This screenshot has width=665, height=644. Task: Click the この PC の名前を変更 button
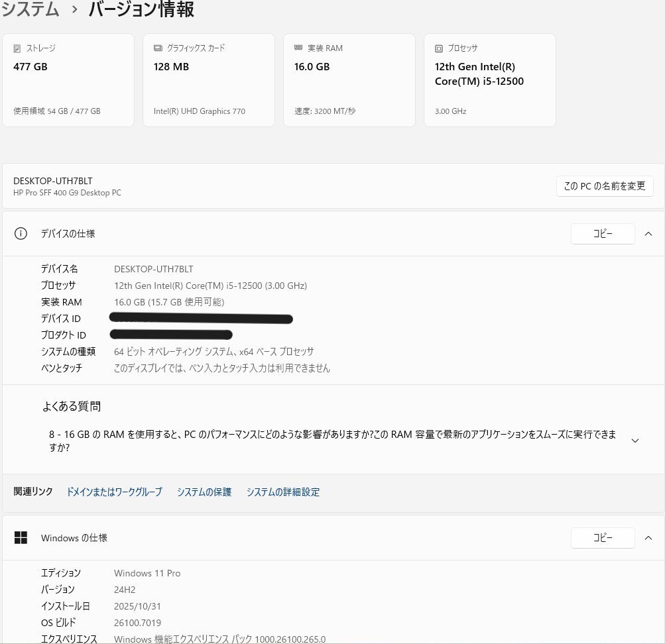[604, 186]
